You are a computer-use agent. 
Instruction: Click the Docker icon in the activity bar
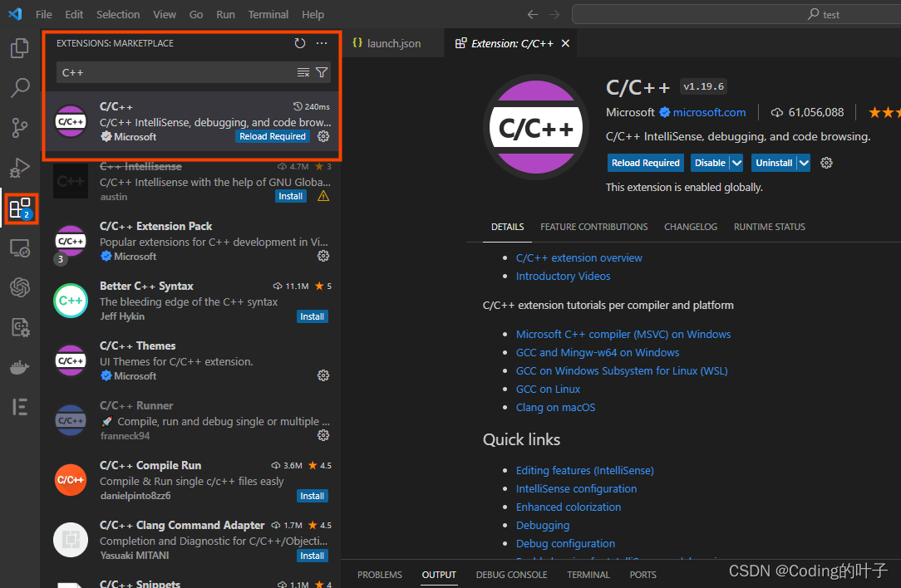(x=20, y=366)
